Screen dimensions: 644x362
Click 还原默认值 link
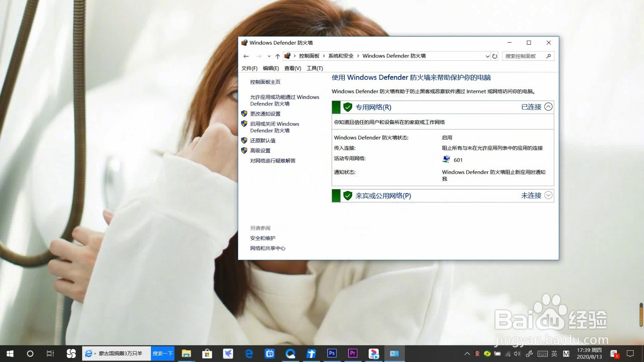tap(263, 141)
